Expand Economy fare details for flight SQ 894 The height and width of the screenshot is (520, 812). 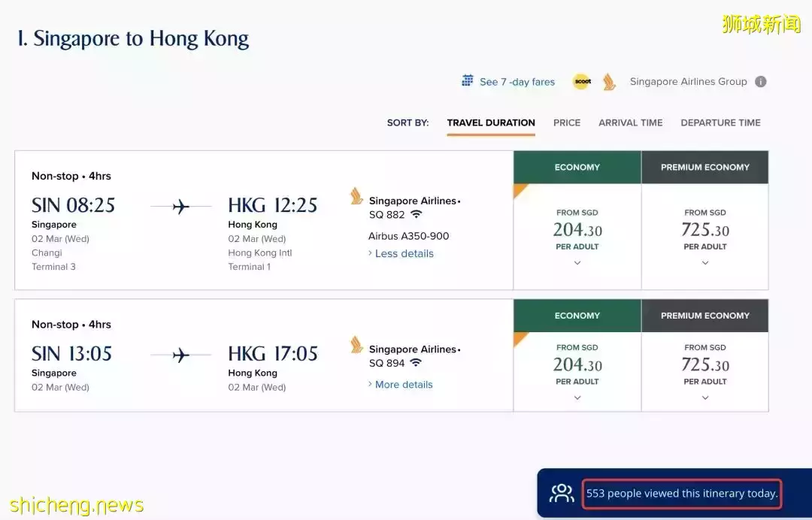click(577, 397)
